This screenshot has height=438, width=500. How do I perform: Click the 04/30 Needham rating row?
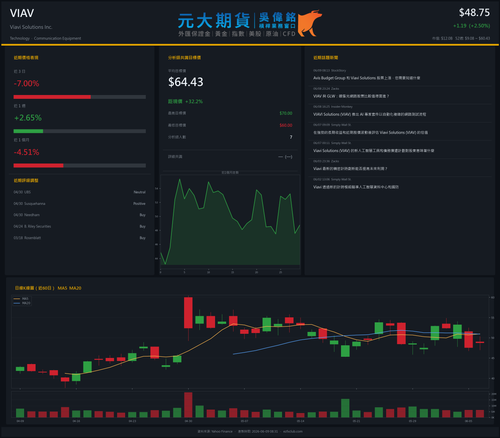tap(79, 215)
